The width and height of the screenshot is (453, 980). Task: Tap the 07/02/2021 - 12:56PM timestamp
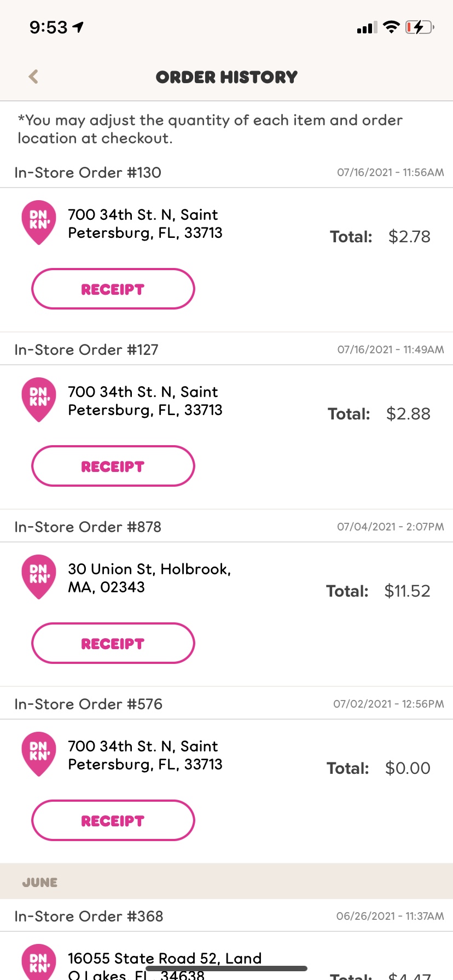click(388, 704)
